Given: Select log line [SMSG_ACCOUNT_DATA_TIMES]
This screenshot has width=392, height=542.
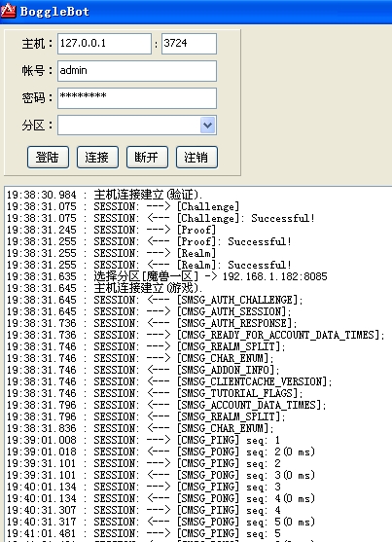Looking at the screenshot, I should click(x=166, y=405).
